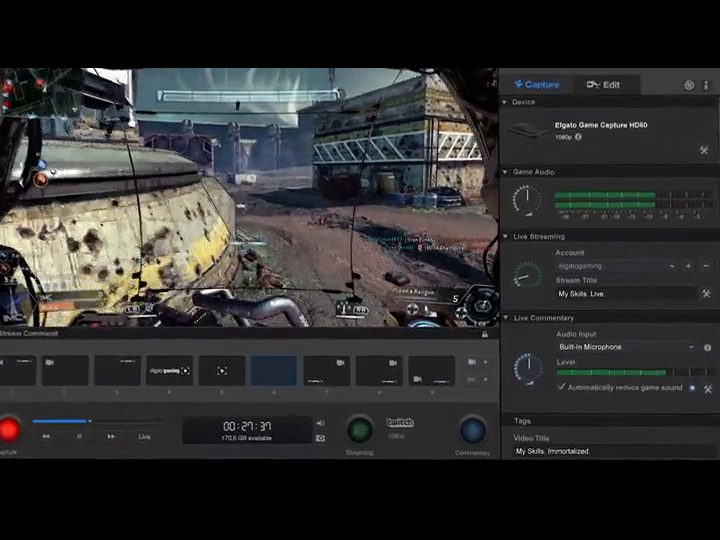Switch to the Capture tab
Viewport: 720px width, 540px height.
point(536,84)
